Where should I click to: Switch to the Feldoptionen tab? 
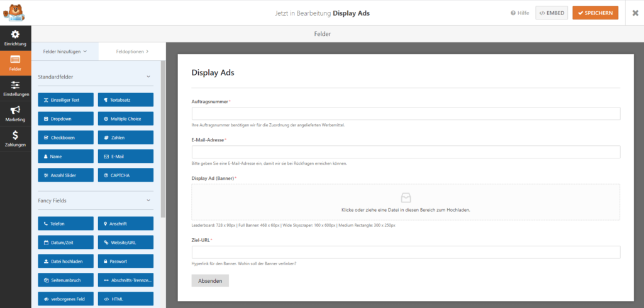[x=132, y=52]
